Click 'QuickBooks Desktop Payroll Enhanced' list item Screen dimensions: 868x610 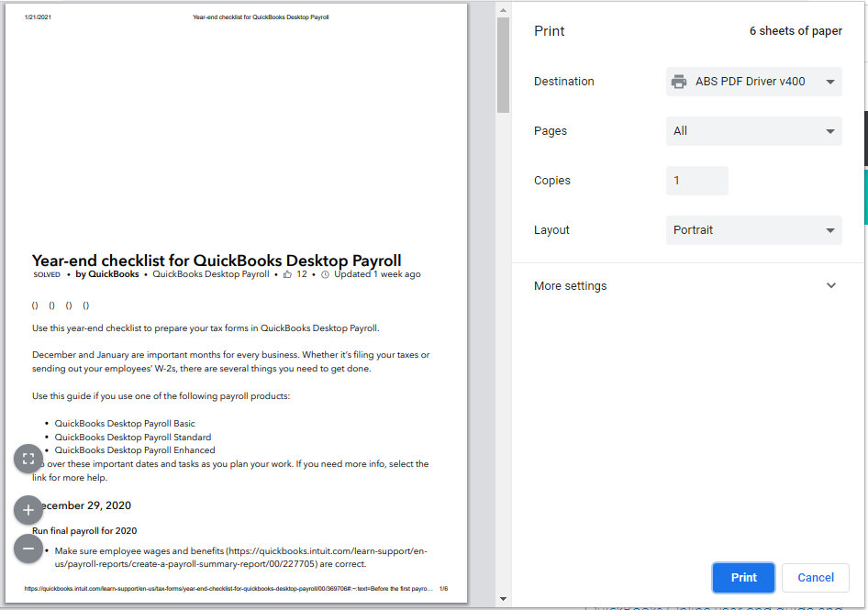[135, 450]
